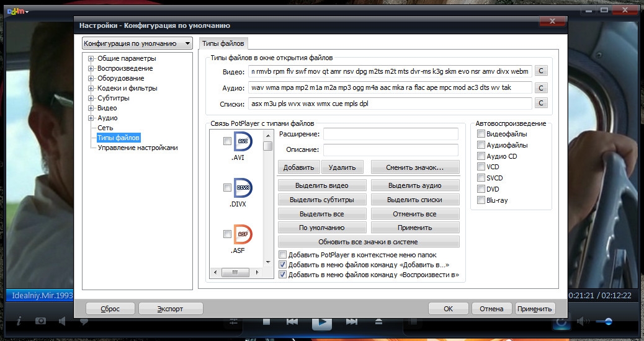Click the screenshot camera icon
The height and width of the screenshot is (341, 644).
point(40,321)
